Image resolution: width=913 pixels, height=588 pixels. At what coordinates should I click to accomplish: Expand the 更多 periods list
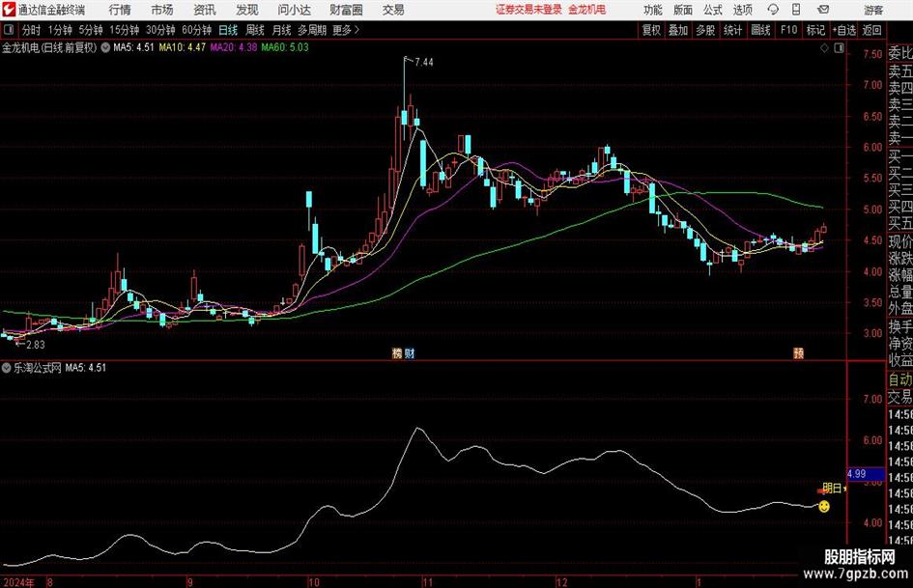(346, 30)
